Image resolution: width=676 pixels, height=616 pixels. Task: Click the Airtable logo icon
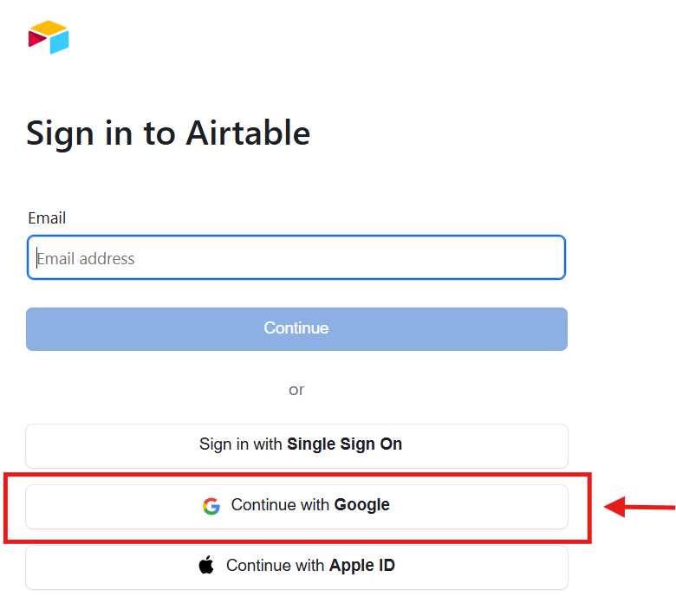pyautogui.click(x=49, y=37)
